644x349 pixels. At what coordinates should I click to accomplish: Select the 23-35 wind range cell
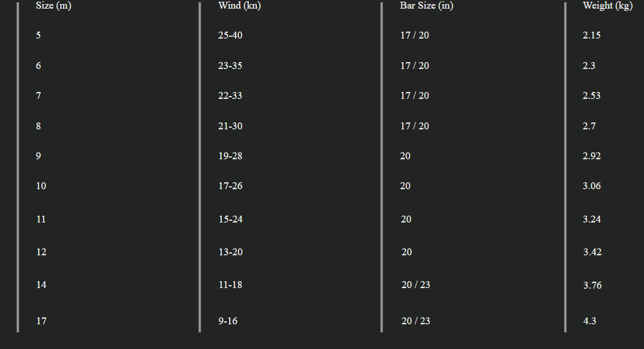[x=230, y=66]
